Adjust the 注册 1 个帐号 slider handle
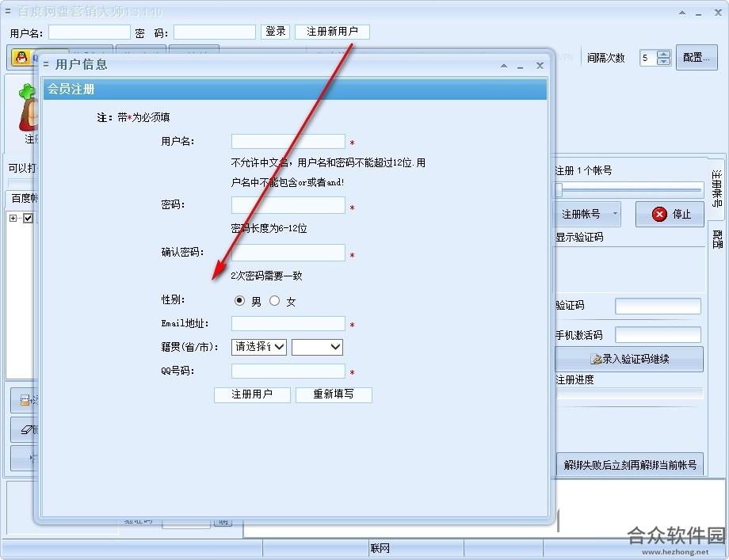Viewport: 729px width, 560px height. tap(559, 189)
